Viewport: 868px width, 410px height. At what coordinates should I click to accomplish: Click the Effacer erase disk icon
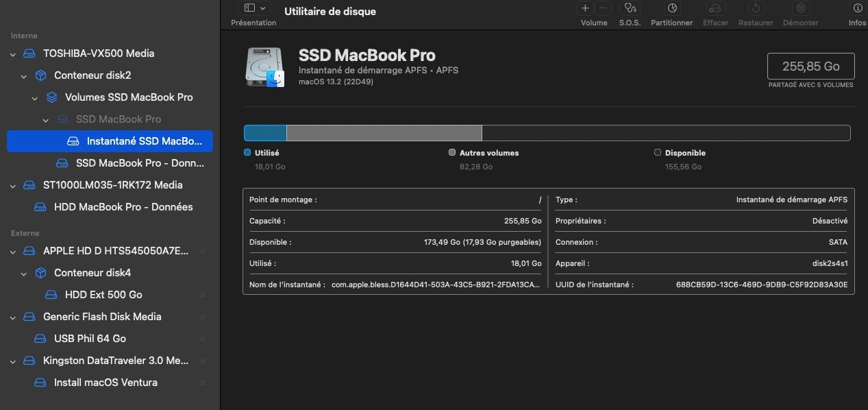(715, 8)
